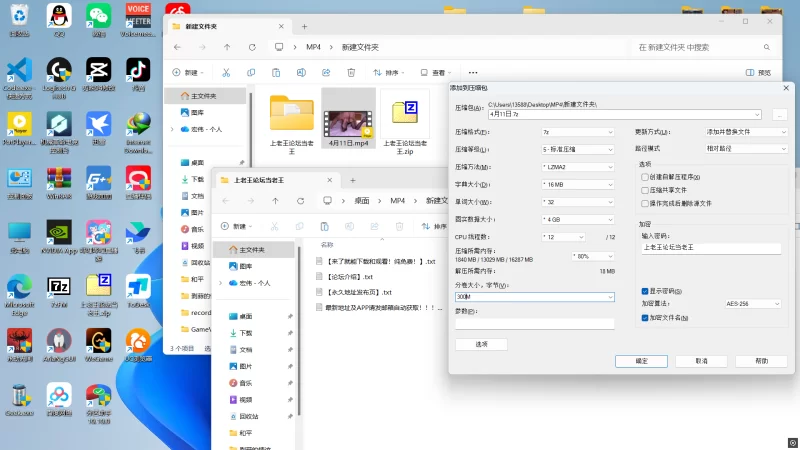The image size is (800, 450).
Task: Open Visual Studio Code from the desktop
Action: click(19, 72)
